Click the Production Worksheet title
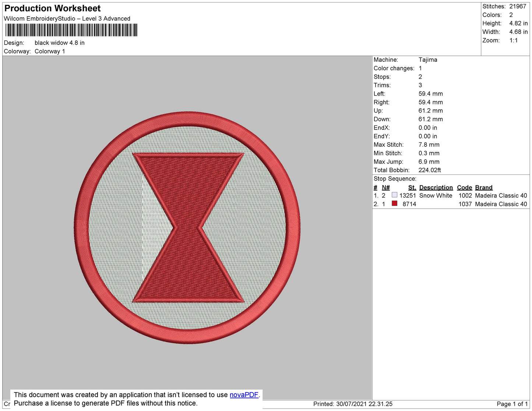The width and height of the screenshot is (532, 411). tap(53, 8)
